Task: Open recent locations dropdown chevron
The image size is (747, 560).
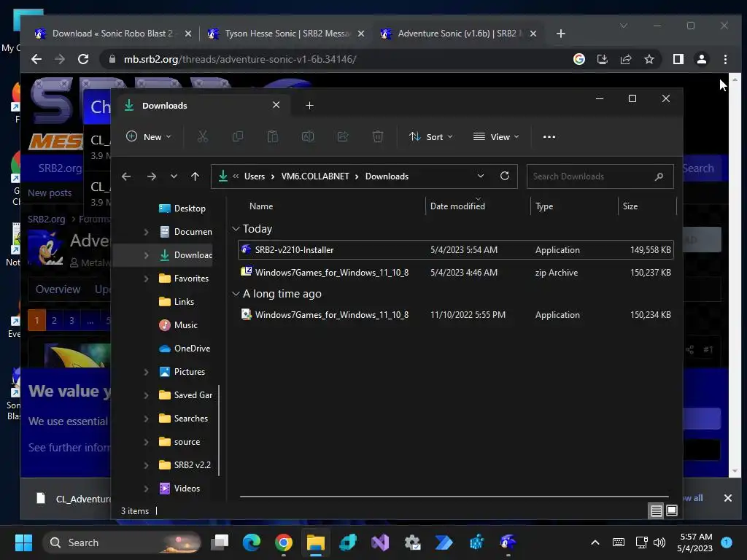Action: point(174,176)
